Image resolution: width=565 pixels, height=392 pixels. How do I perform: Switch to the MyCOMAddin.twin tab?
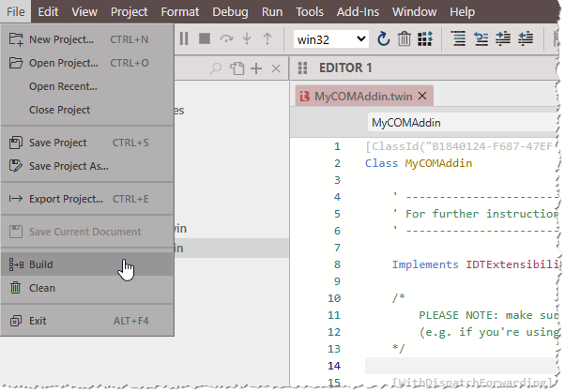click(x=363, y=96)
